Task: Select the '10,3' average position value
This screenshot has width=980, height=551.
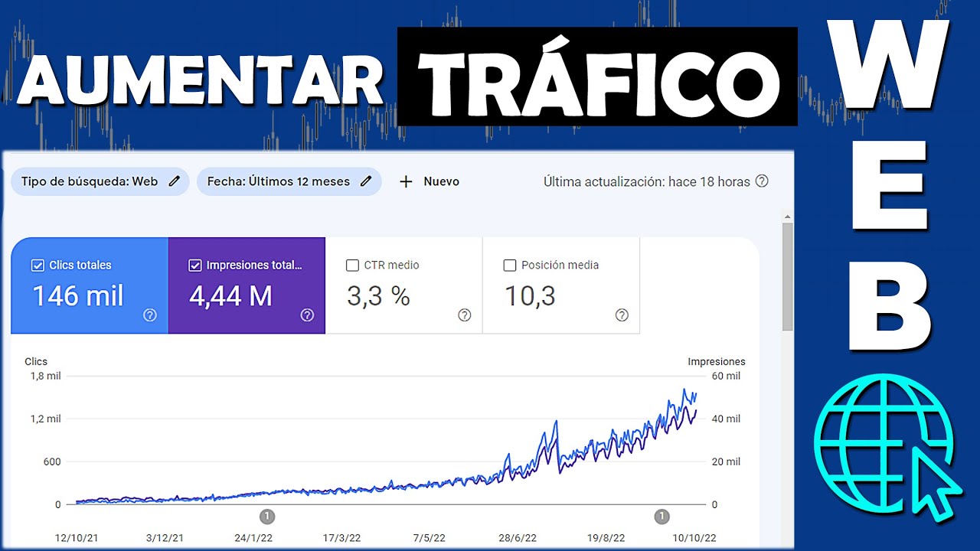Action: [530, 296]
